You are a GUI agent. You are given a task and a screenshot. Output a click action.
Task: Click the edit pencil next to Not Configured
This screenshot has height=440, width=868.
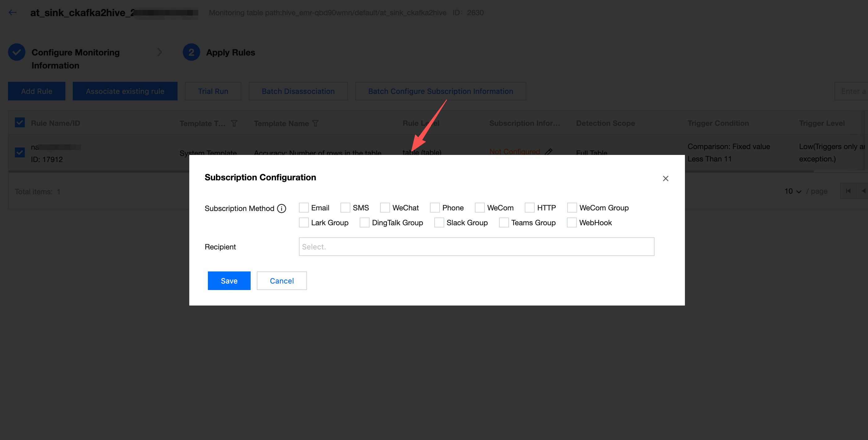click(x=548, y=152)
